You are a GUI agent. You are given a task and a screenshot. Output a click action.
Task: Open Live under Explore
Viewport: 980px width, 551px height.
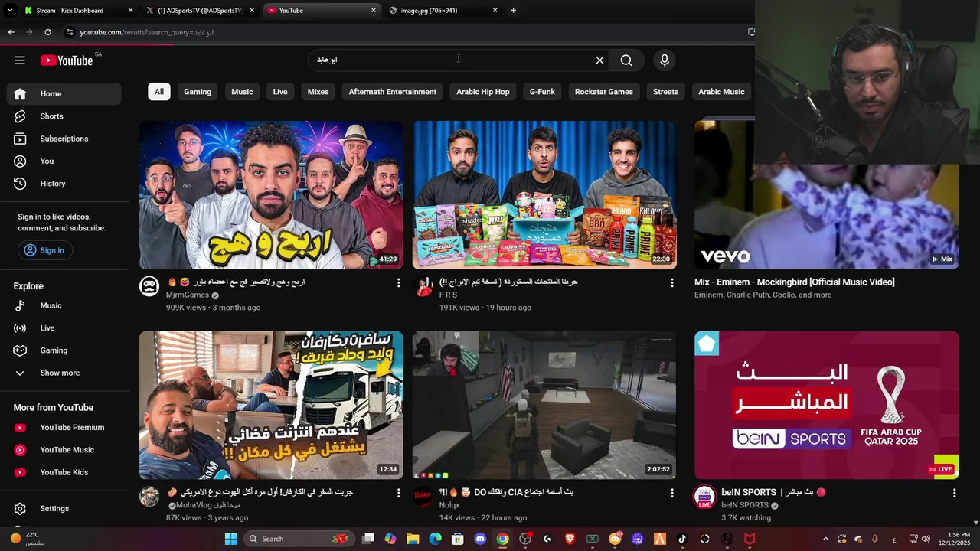(x=64, y=328)
